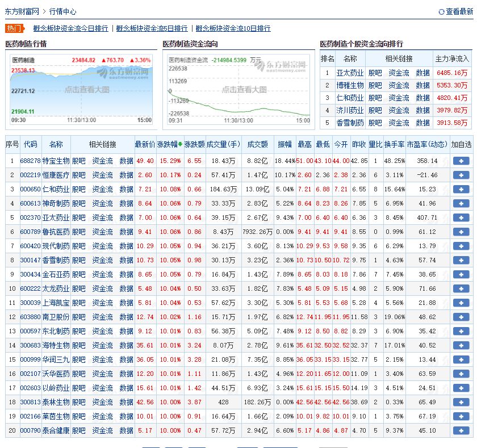Open stock code 000999 link
Screen dimensions: 477x448
30,359
